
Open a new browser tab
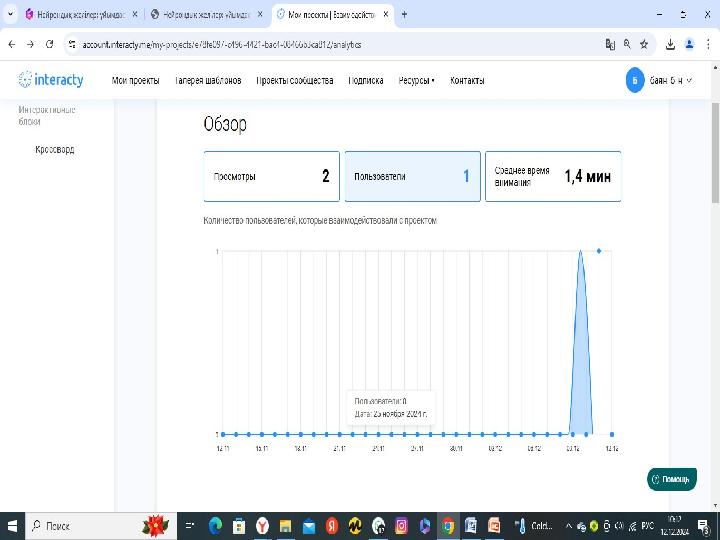(404, 15)
